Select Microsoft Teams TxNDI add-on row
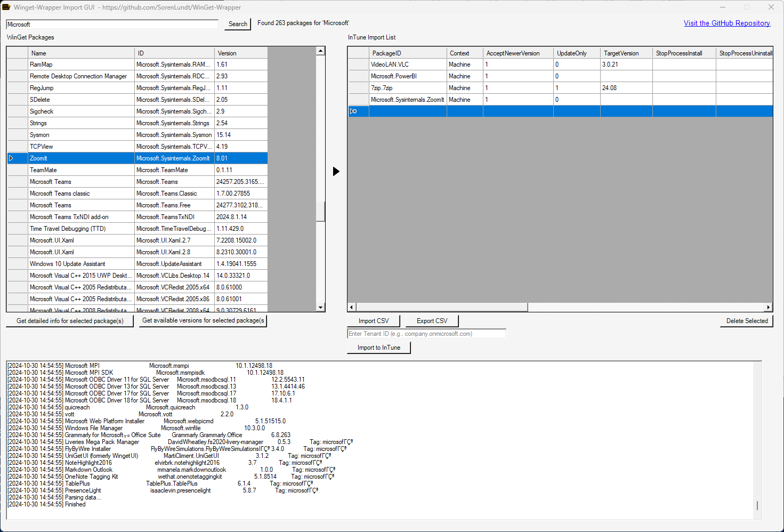The image size is (784, 532). [137, 217]
